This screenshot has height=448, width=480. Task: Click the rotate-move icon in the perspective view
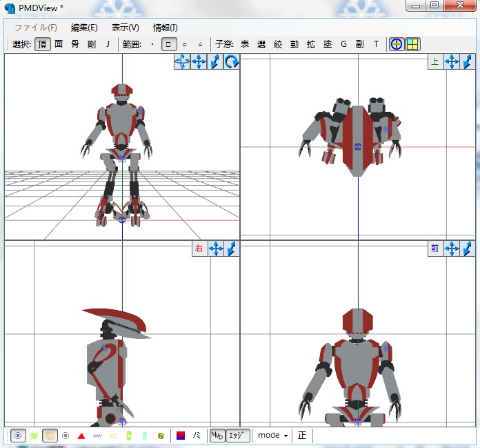pyautogui.click(x=182, y=61)
